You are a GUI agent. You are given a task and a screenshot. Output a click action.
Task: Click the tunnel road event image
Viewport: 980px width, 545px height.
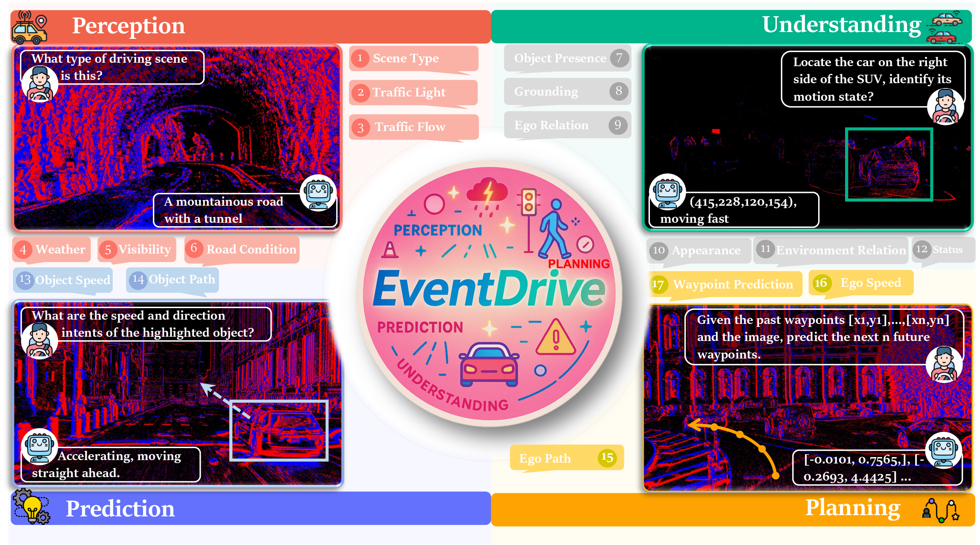click(177, 138)
